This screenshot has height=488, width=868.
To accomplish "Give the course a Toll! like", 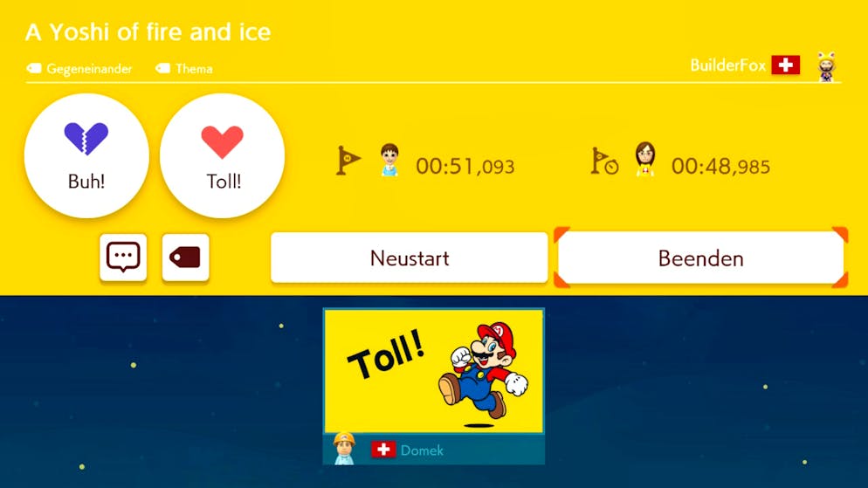I will pyautogui.click(x=223, y=155).
